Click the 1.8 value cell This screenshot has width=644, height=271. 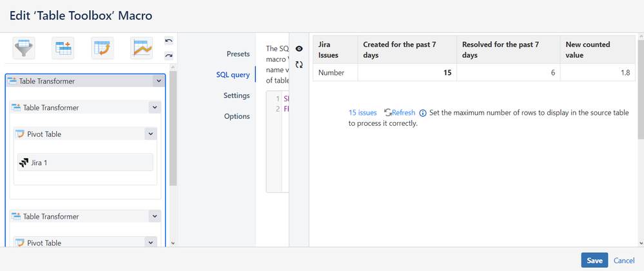(598, 72)
